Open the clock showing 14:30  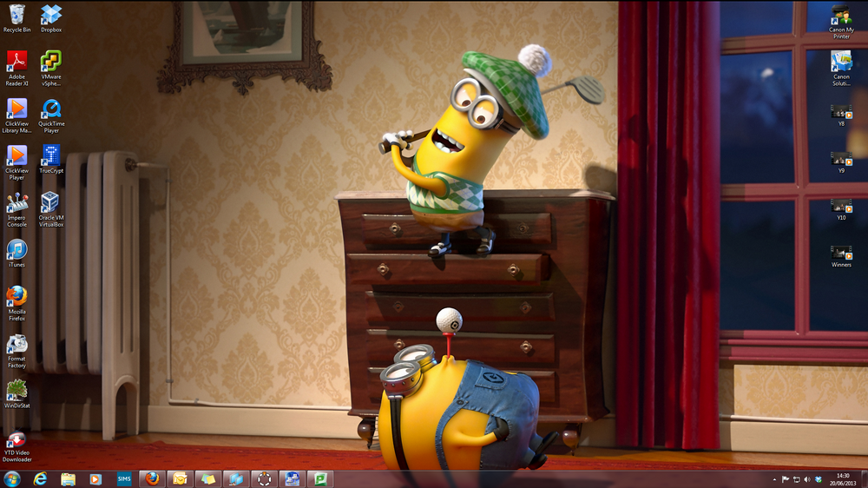click(x=843, y=479)
